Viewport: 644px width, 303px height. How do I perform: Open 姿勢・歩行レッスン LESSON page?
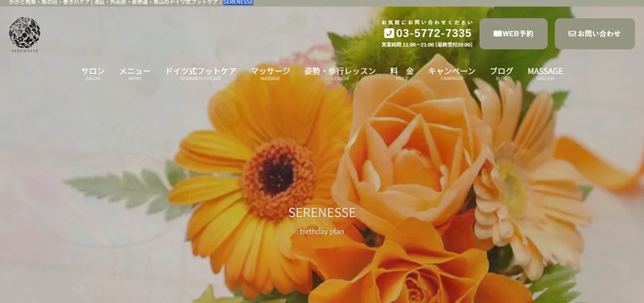tap(340, 73)
